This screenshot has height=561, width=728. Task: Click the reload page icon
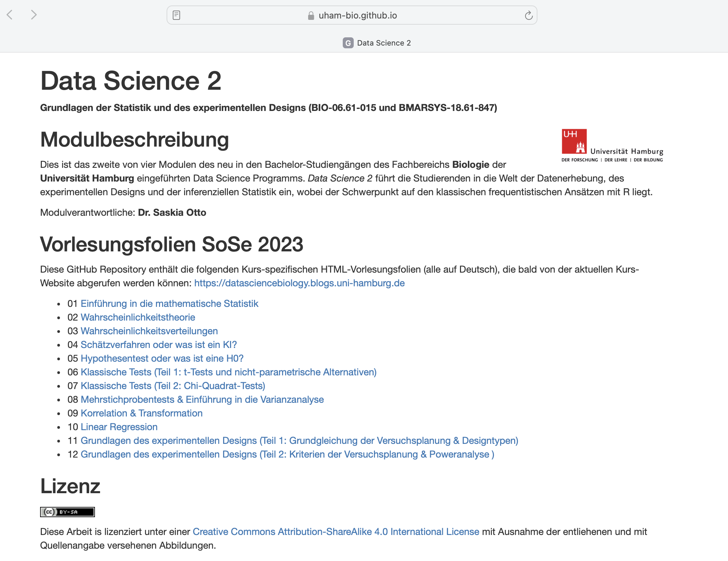(528, 15)
